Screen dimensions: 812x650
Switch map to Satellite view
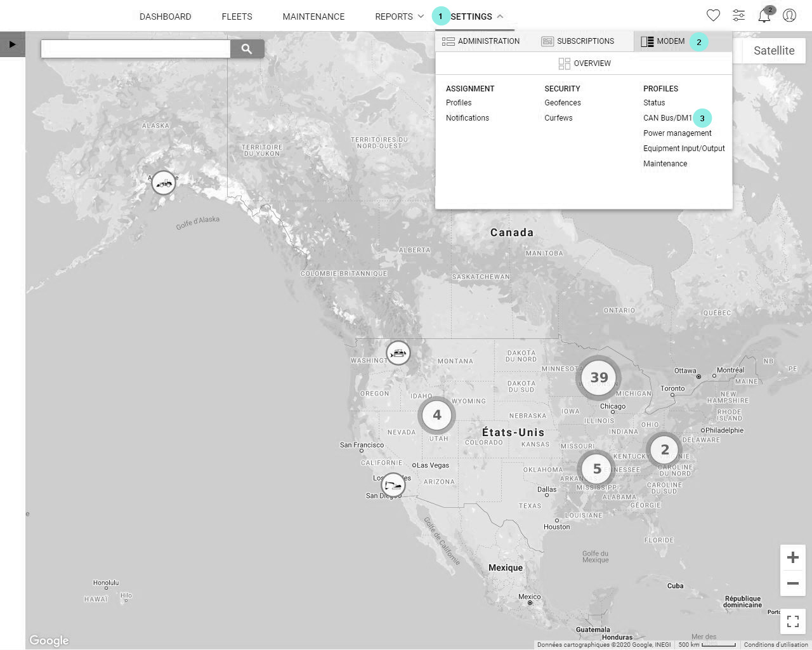774,51
